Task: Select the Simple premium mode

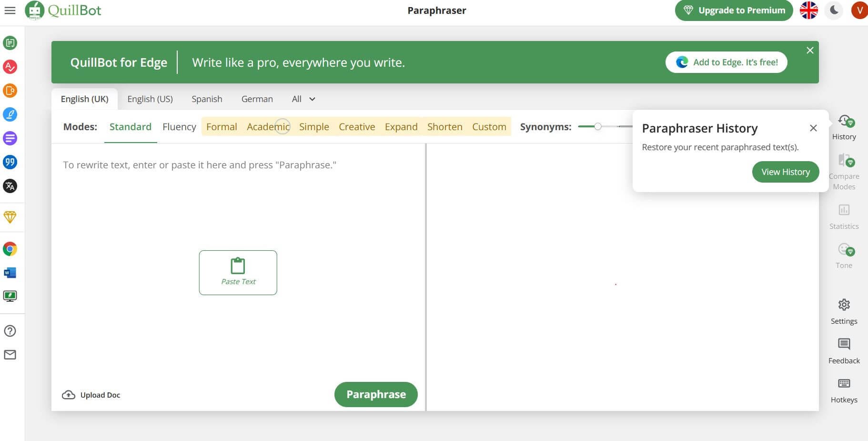Action: point(314,127)
